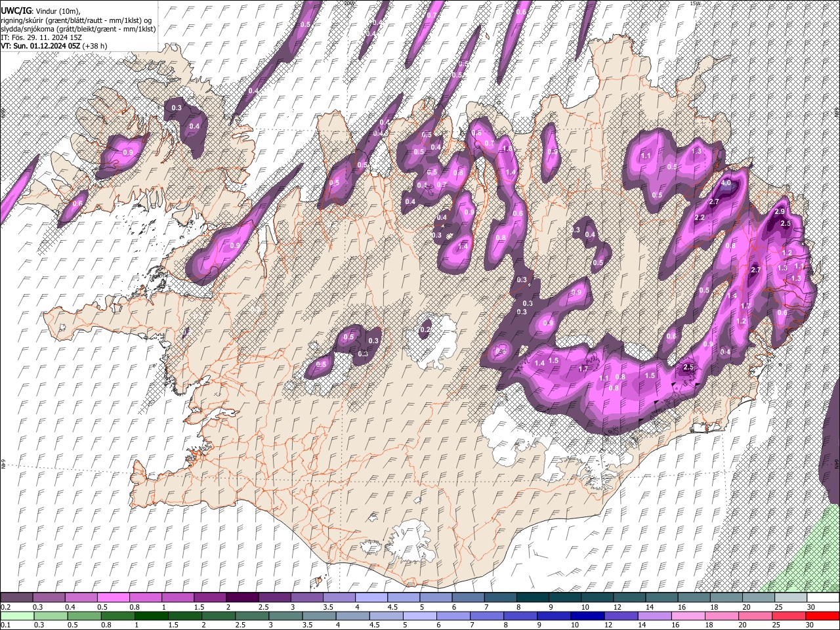Select the darkest green swatch between 1 and 1.5 in the bottom legend
The width and height of the screenshot is (840, 630).
pyautogui.click(x=152, y=616)
